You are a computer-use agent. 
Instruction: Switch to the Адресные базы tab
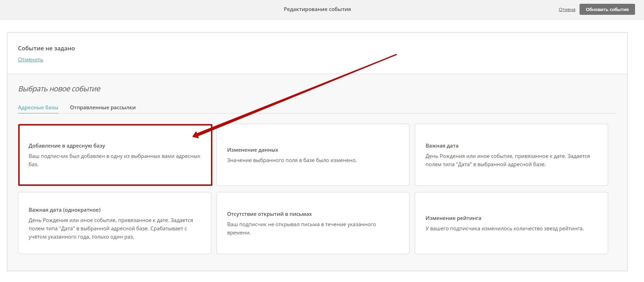pyautogui.click(x=38, y=108)
